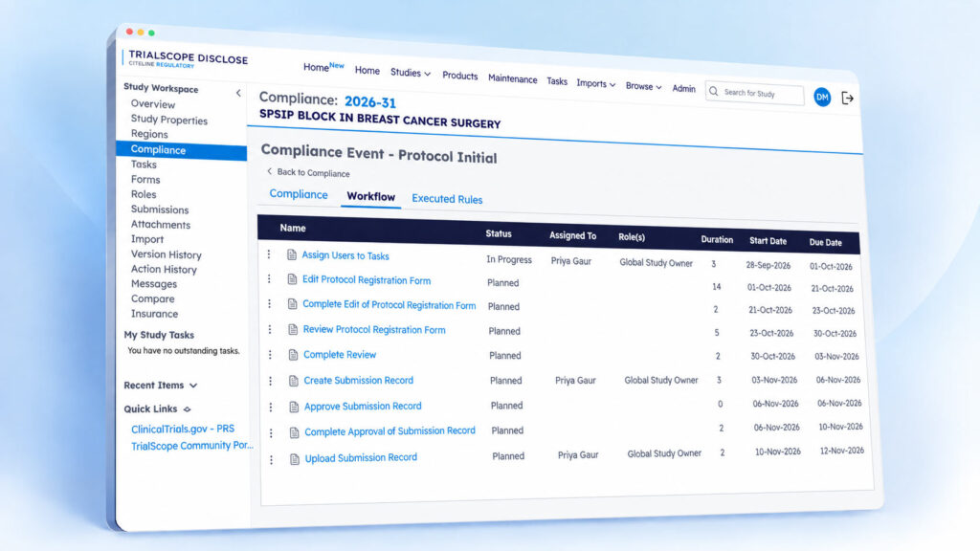Click the In Progress status cell
Image resolution: width=980 pixels, height=551 pixels.
pyautogui.click(x=509, y=260)
